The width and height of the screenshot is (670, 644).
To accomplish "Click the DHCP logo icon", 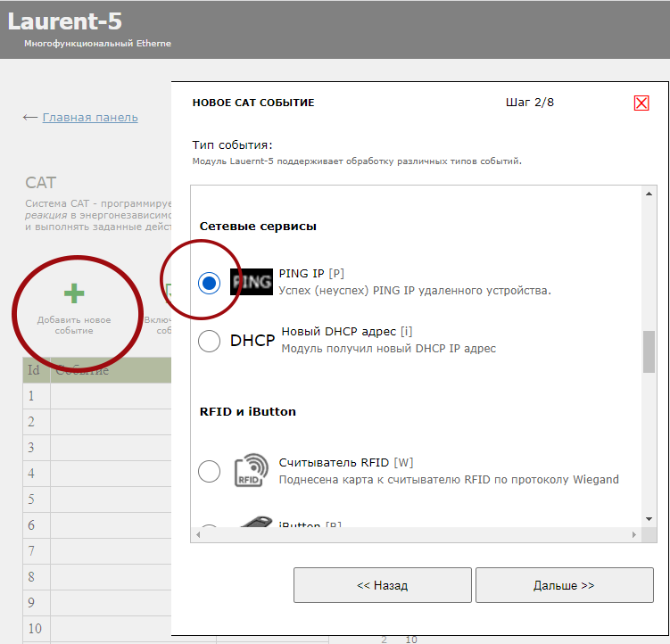I will click(252, 341).
